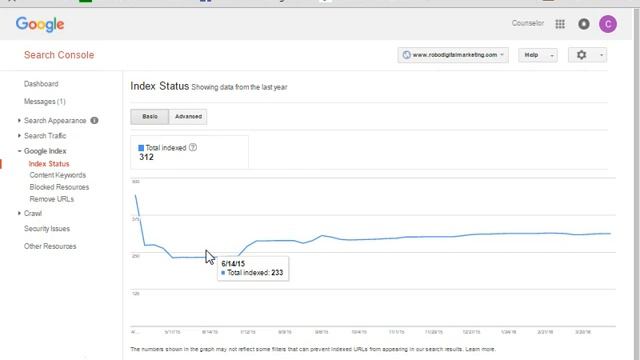This screenshot has height=360, width=640.
Task: Open the Google apps grid icon
Action: [x=560, y=24]
